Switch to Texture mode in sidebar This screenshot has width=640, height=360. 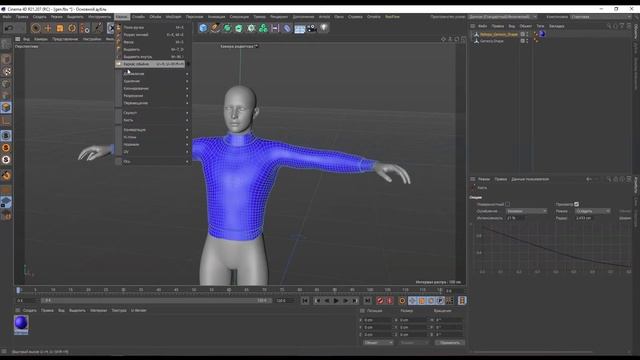click(x=6, y=72)
